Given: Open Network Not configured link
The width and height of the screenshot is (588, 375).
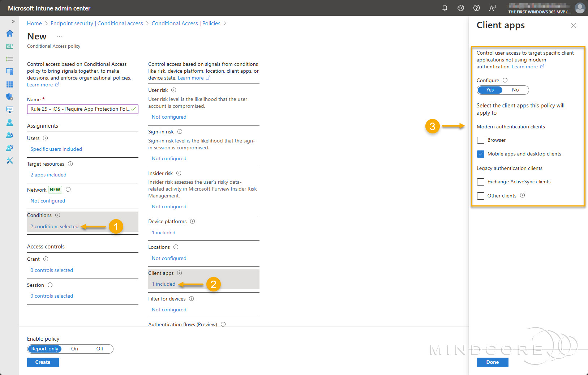Looking at the screenshot, I should (48, 201).
